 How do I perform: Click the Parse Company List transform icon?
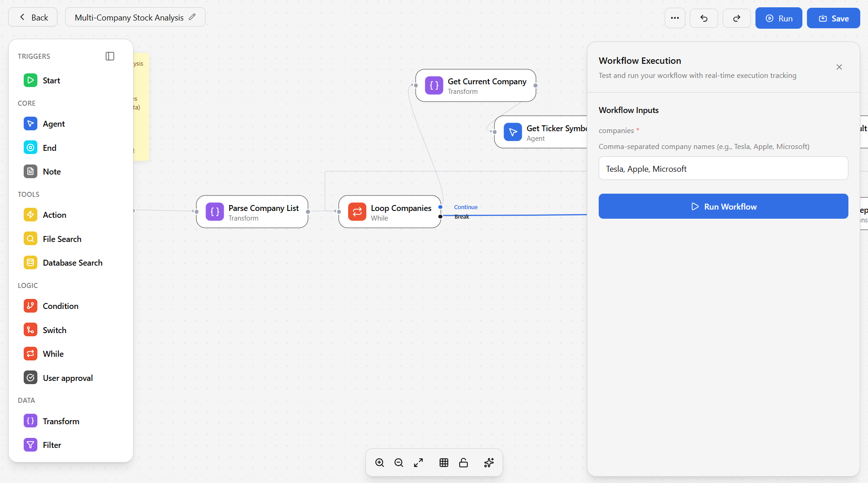point(215,212)
